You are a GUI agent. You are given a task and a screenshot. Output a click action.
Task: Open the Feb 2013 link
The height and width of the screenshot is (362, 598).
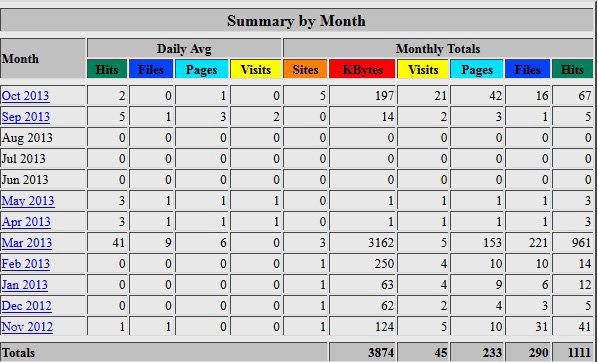tap(26, 264)
